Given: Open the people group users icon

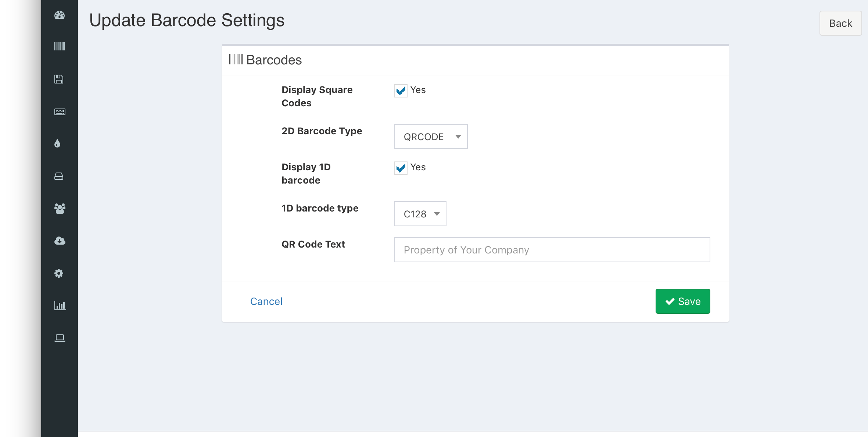Looking at the screenshot, I should [x=60, y=209].
